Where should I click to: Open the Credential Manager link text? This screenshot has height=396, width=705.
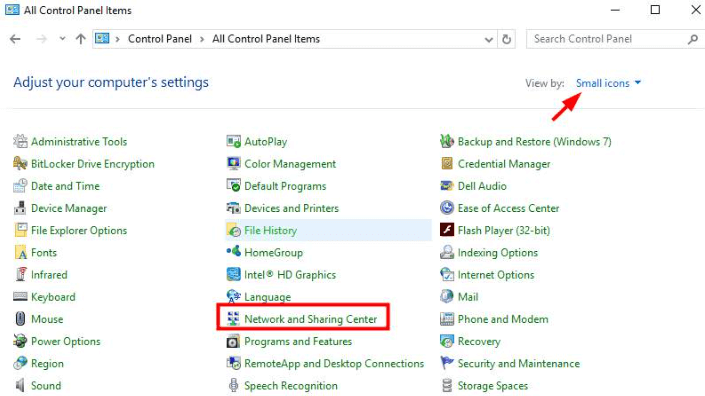pos(504,164)
